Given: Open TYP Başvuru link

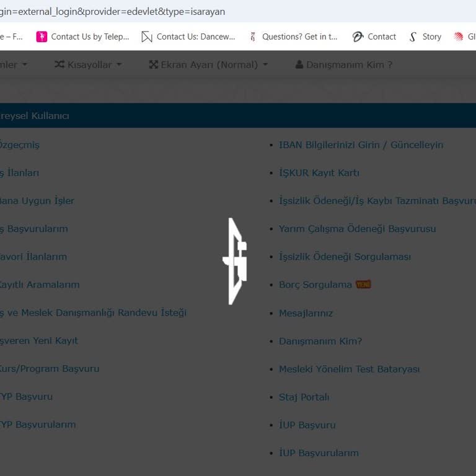Looking at the screenshot, I should [x=26, y=397].
